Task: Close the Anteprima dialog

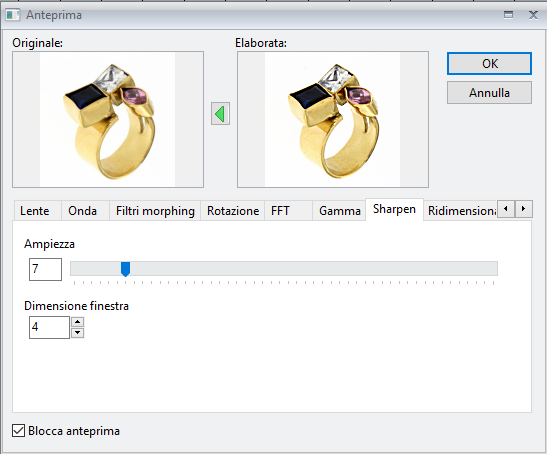Action: (x=533, y=15)
